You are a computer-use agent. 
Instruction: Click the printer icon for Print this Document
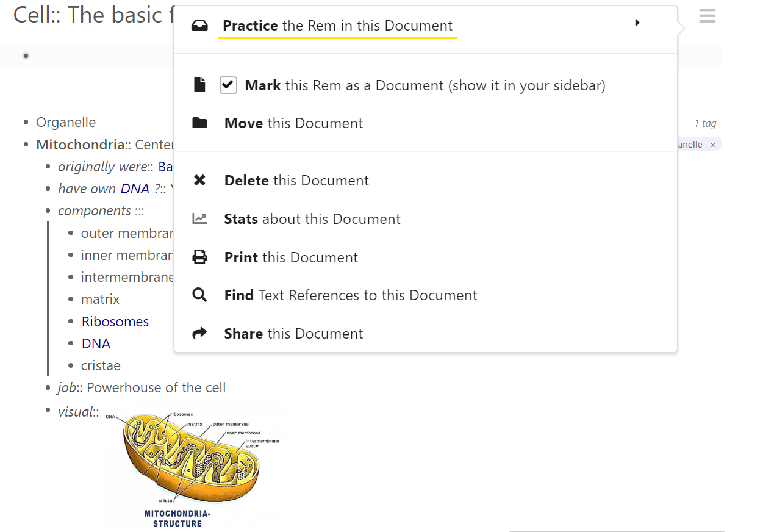click(199, 257)
